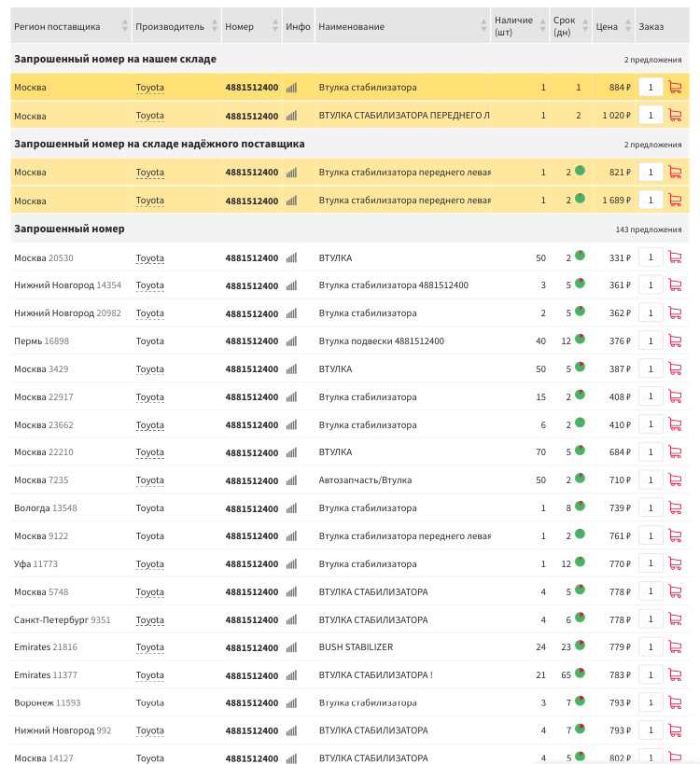
Task: Sort by Наличие (шт) column
Action: (542, 26)
